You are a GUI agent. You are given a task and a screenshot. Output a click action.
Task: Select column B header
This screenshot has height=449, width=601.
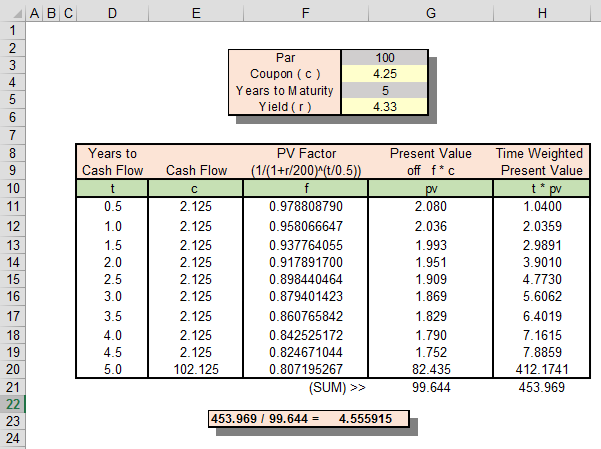(x=51, y=13)
